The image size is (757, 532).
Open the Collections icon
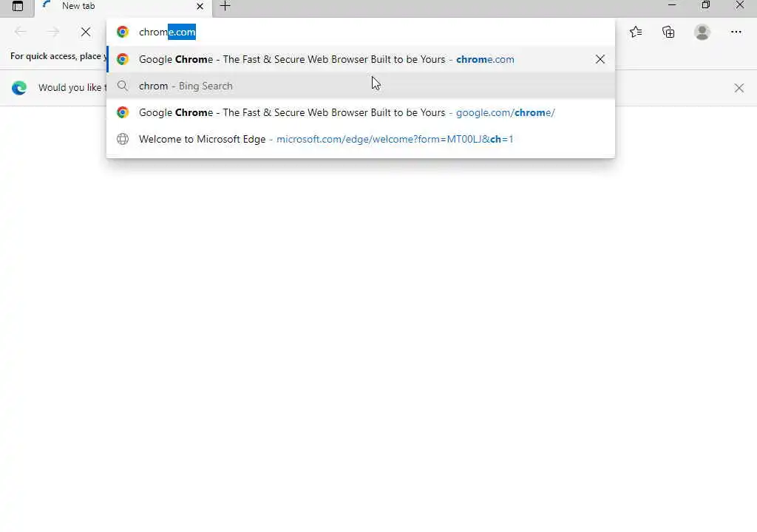tap(668, 32)
